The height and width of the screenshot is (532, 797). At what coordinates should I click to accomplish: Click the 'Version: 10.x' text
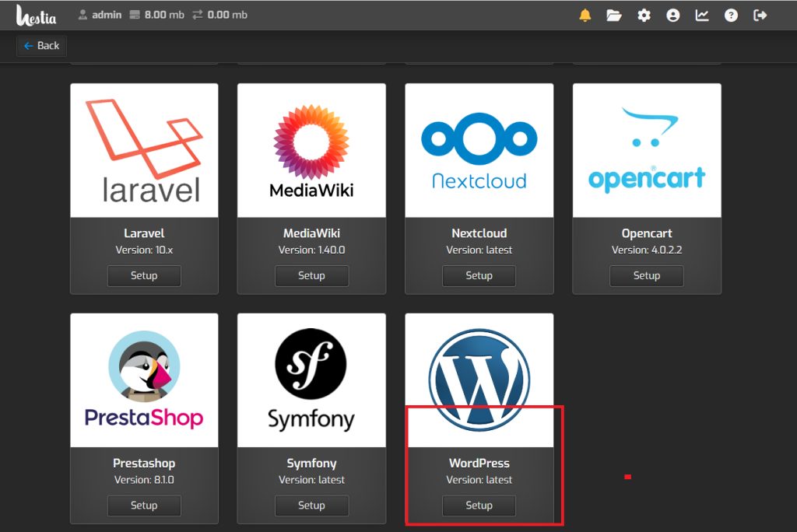click(x=144, y=250)
